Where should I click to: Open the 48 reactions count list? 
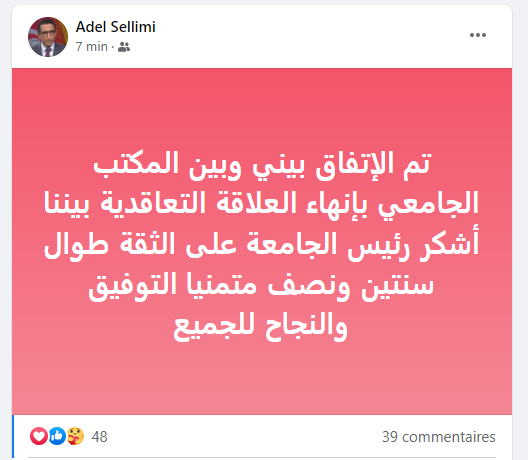coord(99,437)
